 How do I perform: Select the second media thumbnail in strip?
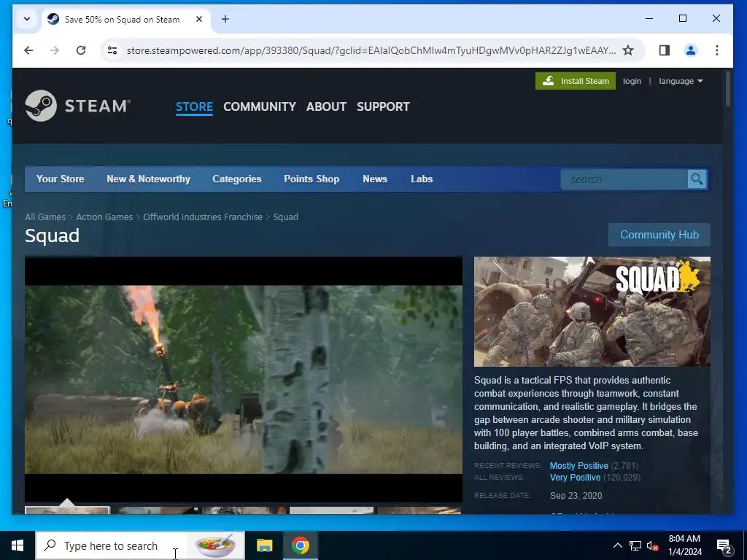(x=156, y=510)
